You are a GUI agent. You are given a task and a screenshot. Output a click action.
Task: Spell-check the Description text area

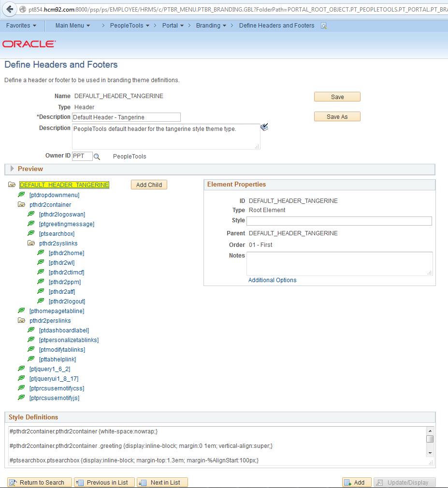(x=264, y=127)
